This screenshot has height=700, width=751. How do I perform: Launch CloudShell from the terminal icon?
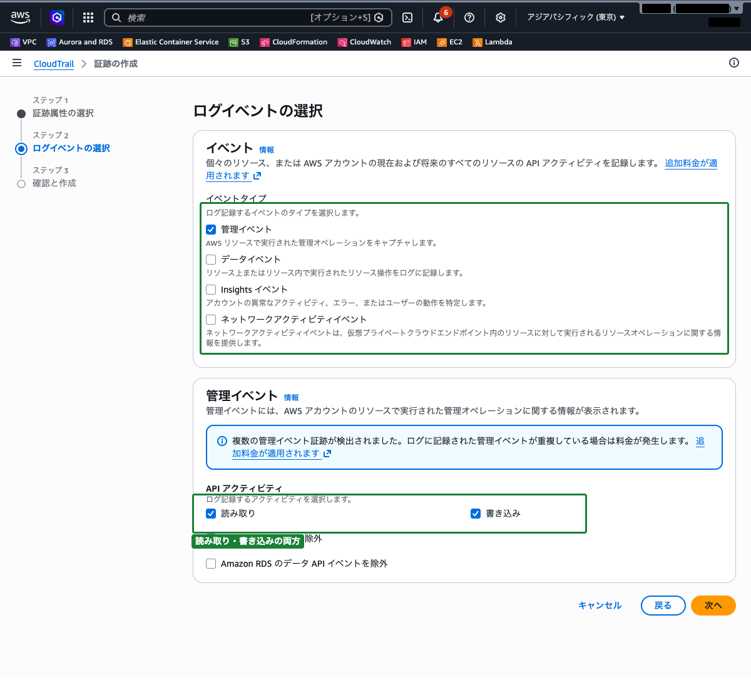pos(407,18)
